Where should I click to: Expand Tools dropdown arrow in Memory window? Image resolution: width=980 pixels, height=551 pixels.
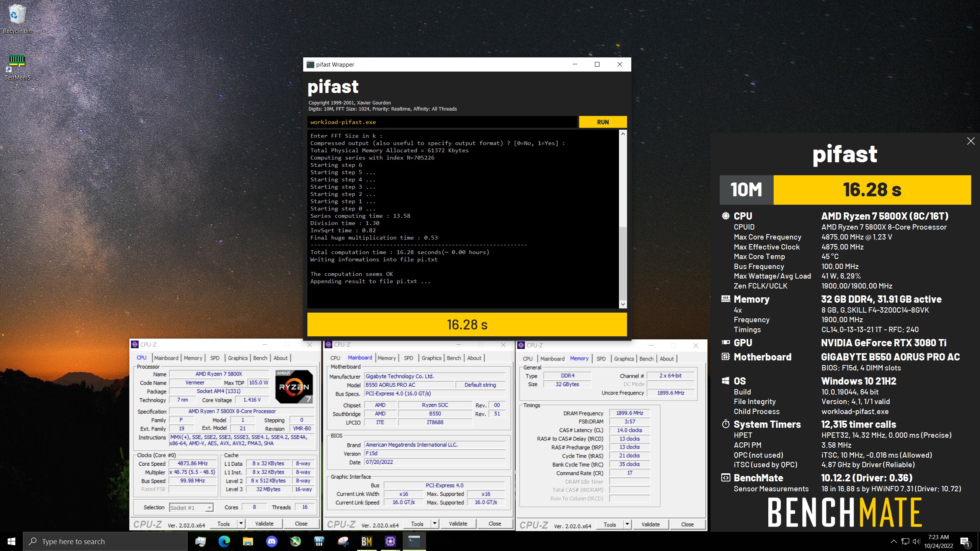click(x=627, y=524)
